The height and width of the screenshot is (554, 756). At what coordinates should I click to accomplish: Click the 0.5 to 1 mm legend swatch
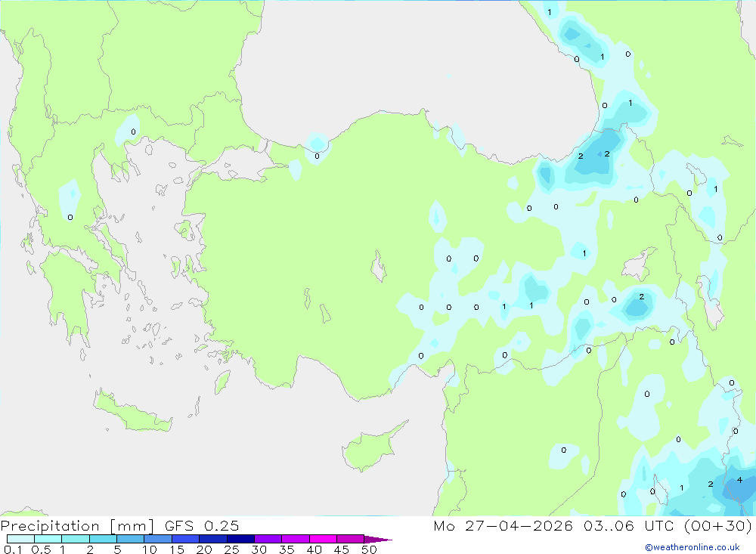48,539
